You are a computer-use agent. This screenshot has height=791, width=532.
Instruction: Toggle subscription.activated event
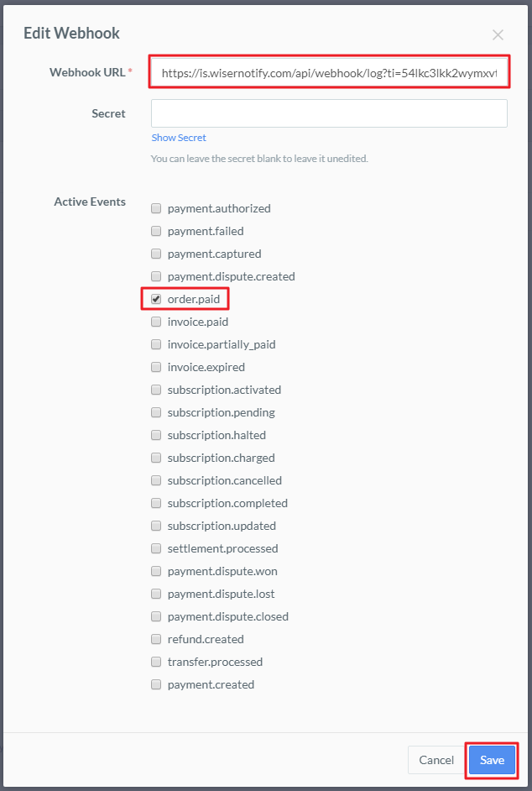(x=156, y=390)
